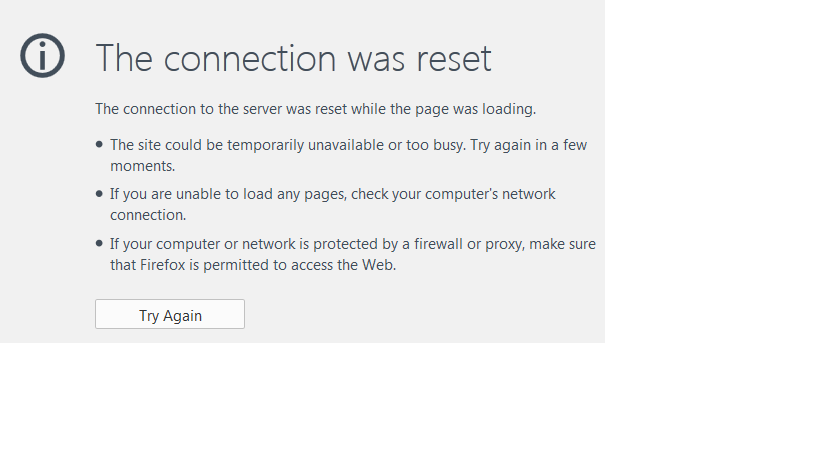
Task: Click the "Try again in a few" text
Action: (527, 145)
